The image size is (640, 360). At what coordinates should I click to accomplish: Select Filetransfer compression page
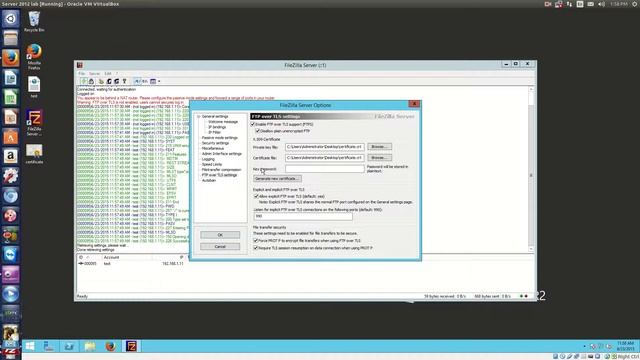pyautogui.click(x=221, y=169)
